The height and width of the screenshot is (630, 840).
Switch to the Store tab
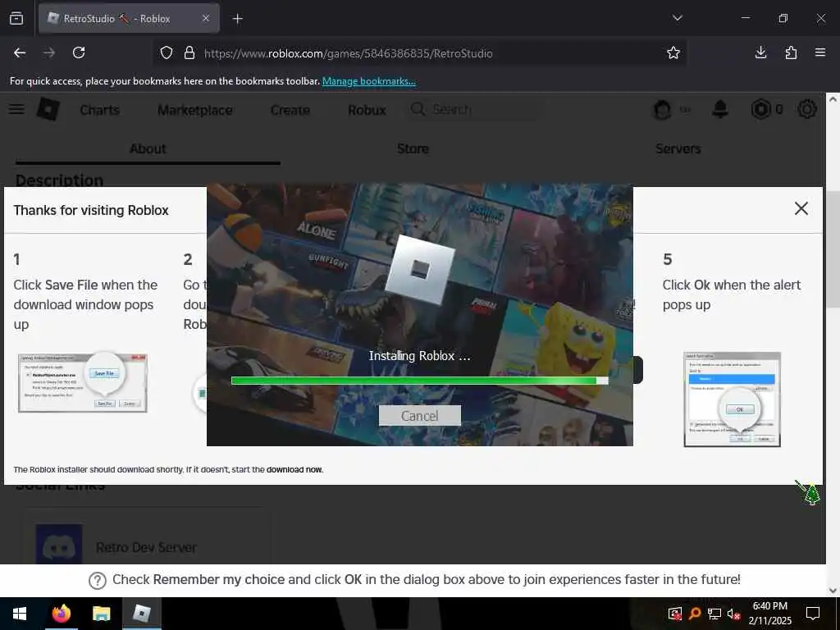[413, 149]
